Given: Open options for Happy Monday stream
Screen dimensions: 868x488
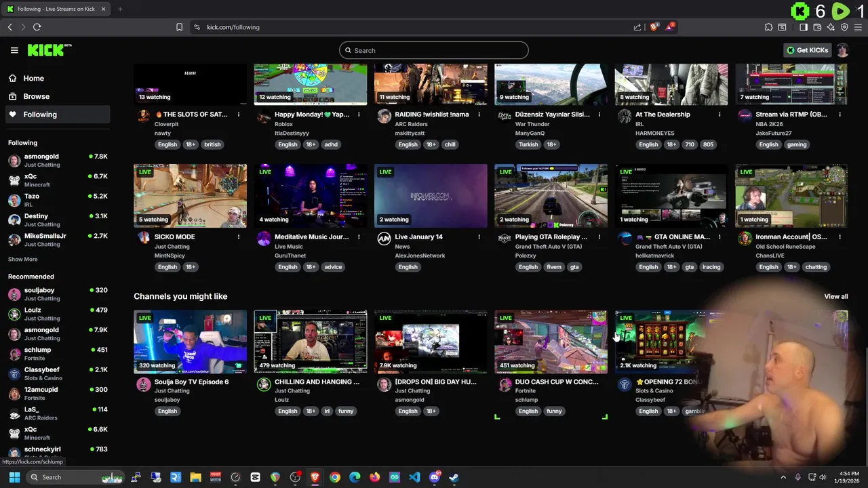Looking at the screenshot, I should click(x=359, y=115).
